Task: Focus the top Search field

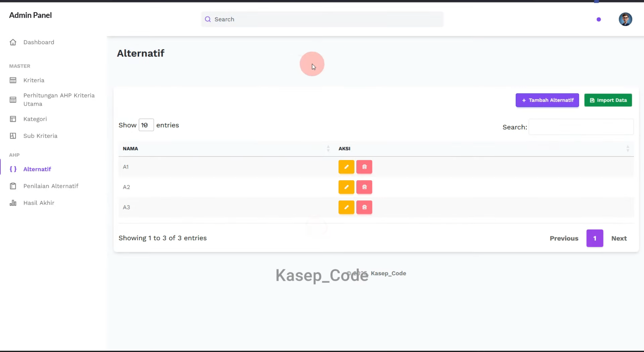Action: [x=322, y=19]
